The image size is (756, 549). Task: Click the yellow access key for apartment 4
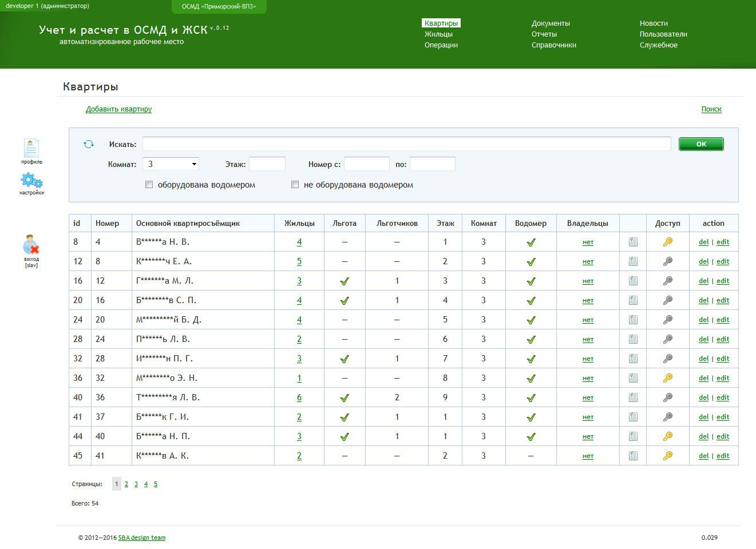coord(668,242)
